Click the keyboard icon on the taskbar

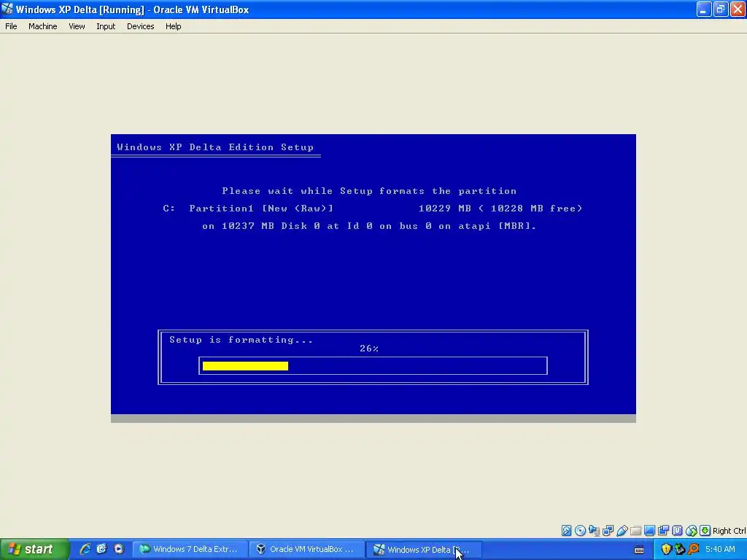(x=639, y=550)
